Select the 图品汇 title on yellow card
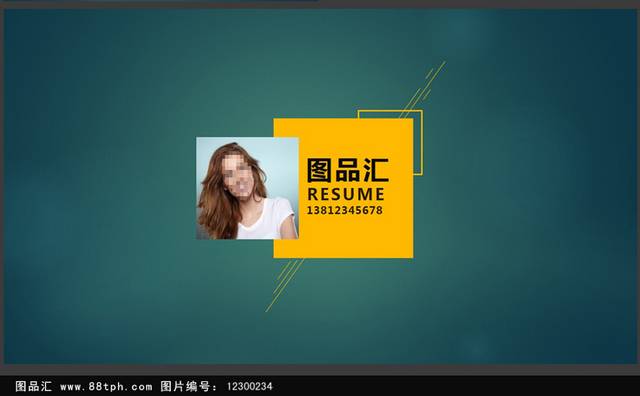Viewport: 640px width, 396px height. click(347, 170)
